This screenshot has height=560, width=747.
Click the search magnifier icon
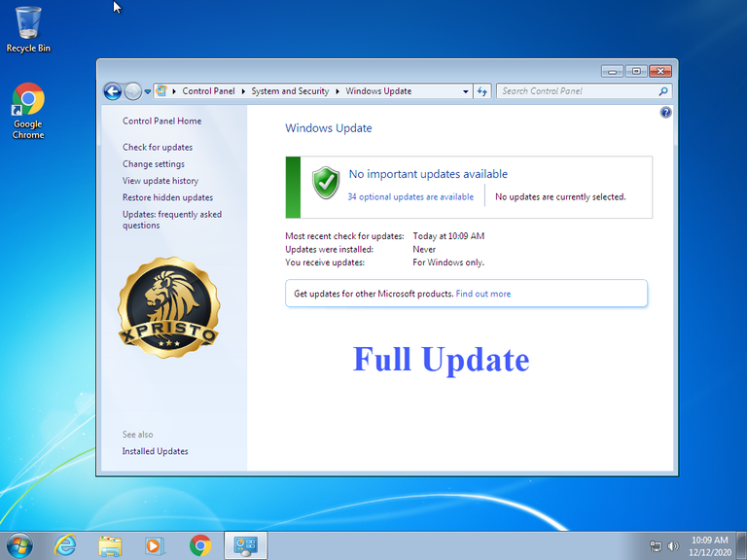(663, 91)
